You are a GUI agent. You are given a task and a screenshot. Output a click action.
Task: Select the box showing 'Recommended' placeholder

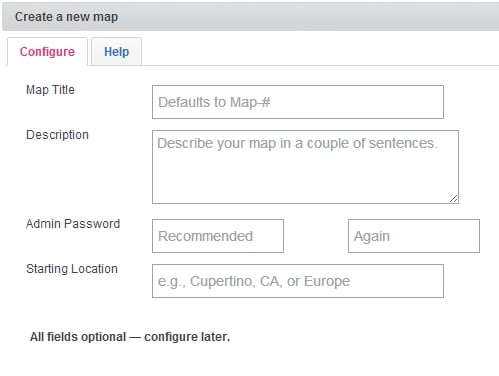pyautogui.click(x=218, y=236)
